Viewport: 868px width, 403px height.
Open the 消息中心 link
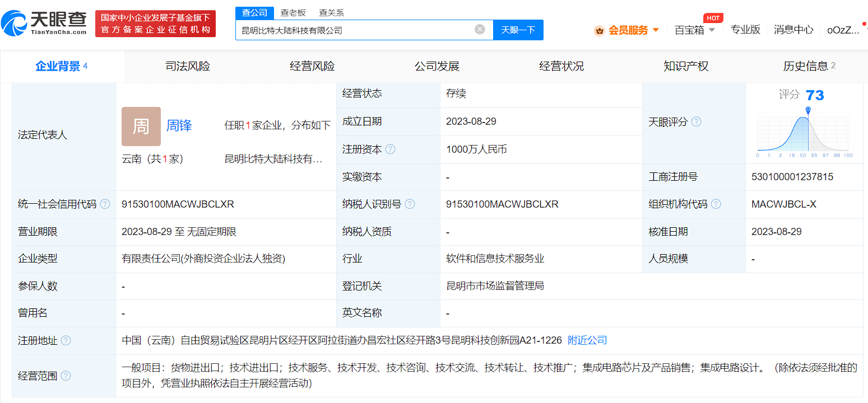(793, 30)
